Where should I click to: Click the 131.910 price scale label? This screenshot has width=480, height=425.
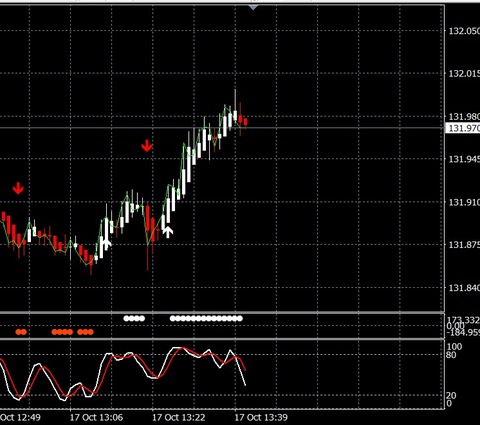(464, 202)
